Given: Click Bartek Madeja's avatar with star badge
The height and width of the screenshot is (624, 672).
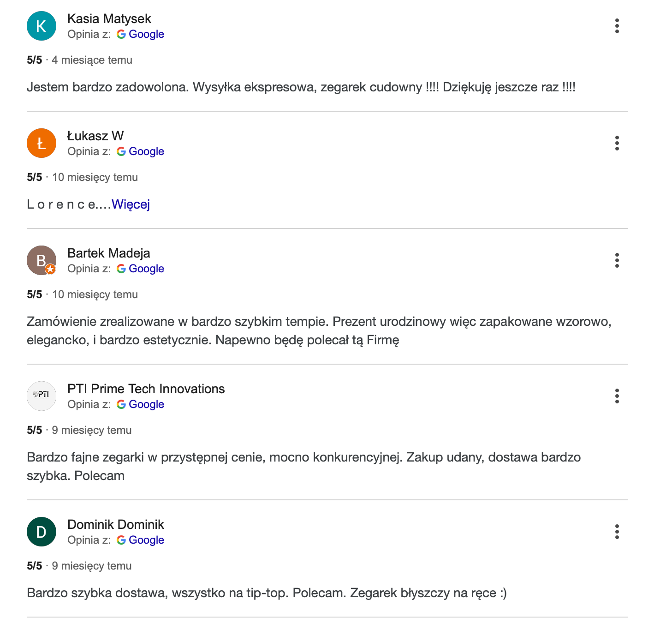Looking at the screenshot, I should (42, 260).
